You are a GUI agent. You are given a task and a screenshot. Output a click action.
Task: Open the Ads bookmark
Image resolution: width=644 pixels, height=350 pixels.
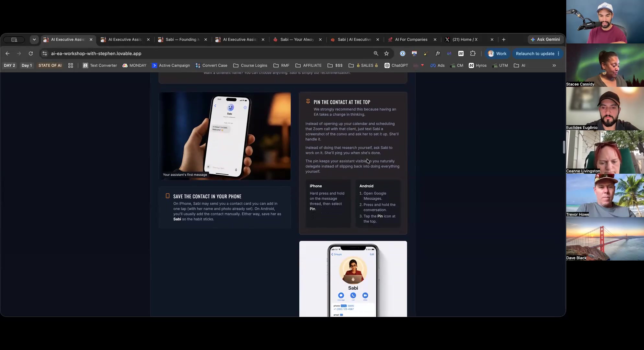point(438,65)
